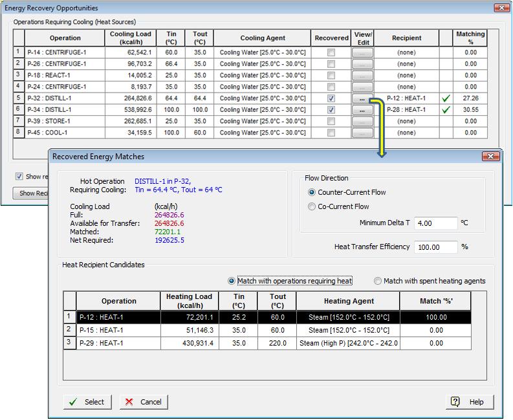Close the Recovered Energy Matches dialog
The width and height of the screenshot is (513, 420).
(491, 157)
